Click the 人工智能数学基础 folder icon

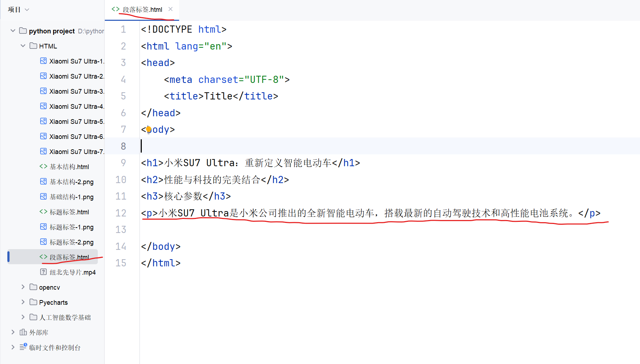pyautogui.click(x=33, y=317)
